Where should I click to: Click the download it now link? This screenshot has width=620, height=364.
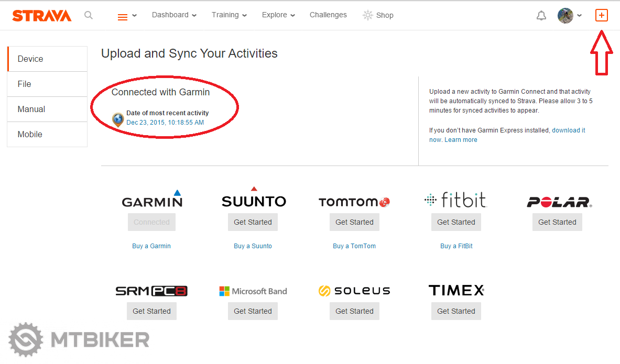tap(569, 130)
